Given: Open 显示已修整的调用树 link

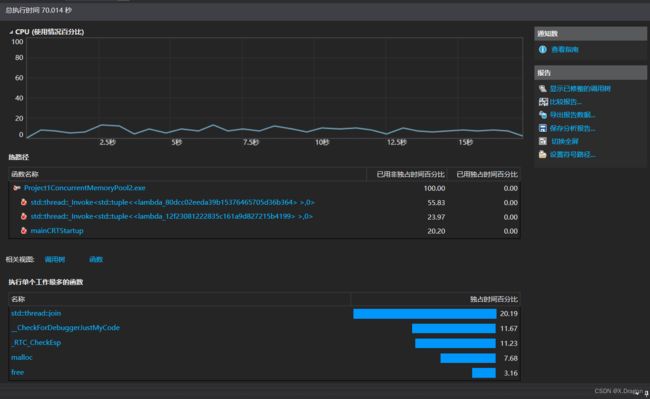Looking at the screenshot, I should pos(580,89).
